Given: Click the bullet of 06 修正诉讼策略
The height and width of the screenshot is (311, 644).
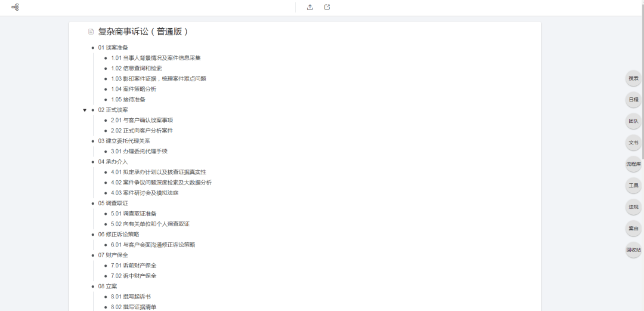Looking at the screenshot, I should coord(93,235).
